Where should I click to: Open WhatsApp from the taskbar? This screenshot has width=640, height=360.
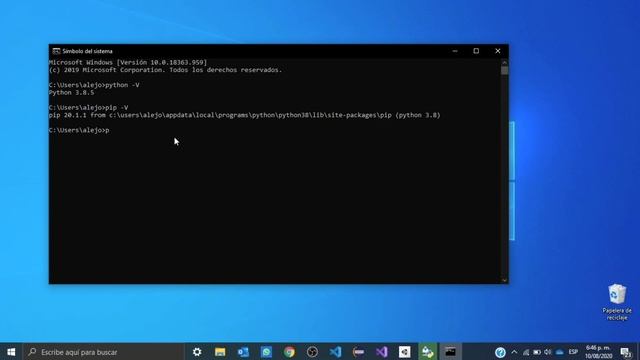(266, 352)
